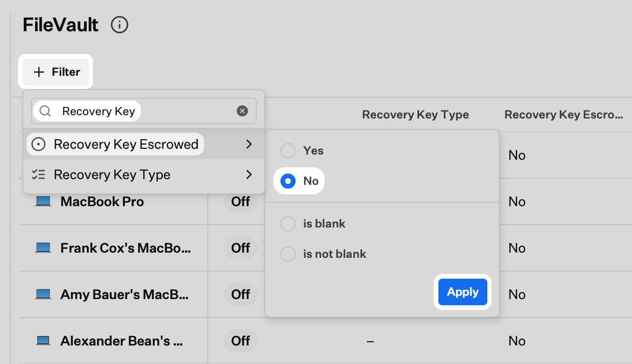Choose the is blank option
The width and height of the screenshot is (632, 364).
pos(288,224)
